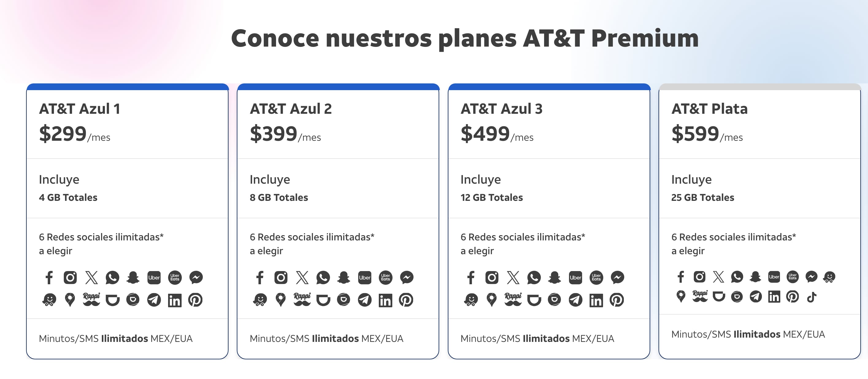Viewport: 868px width, 379px height.
Task: Select the Uber Eats icon under AT&T Azul 1
Action: (x=175, y=277)
